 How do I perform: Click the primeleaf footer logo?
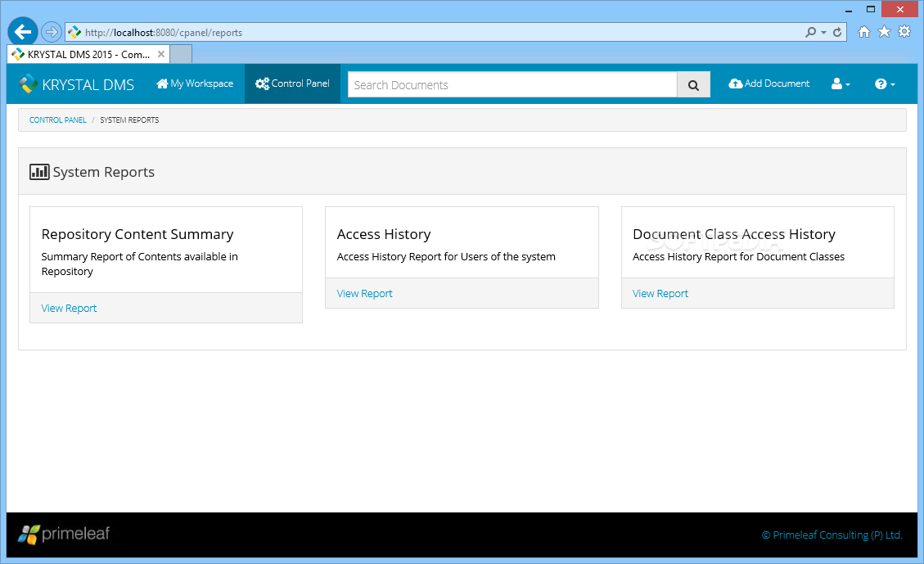coord(64,534)
